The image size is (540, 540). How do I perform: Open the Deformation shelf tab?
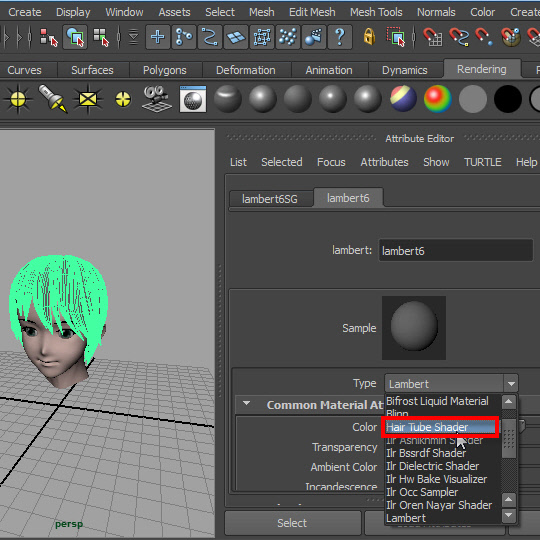pos(246,70)
